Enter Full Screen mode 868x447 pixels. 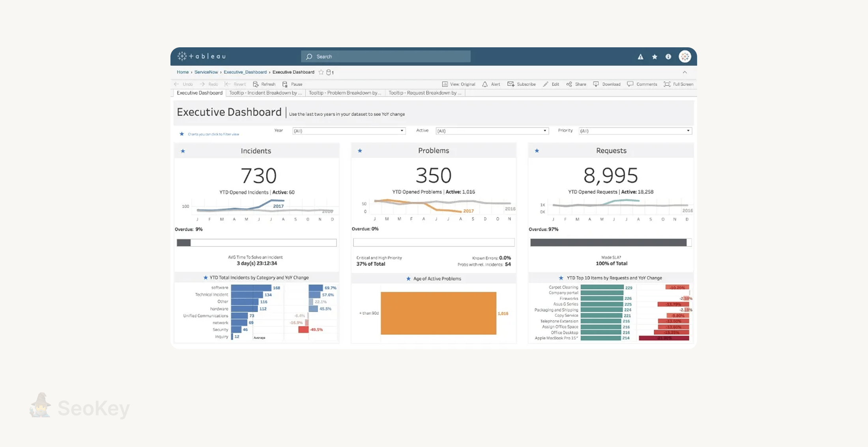coord(679,84)
